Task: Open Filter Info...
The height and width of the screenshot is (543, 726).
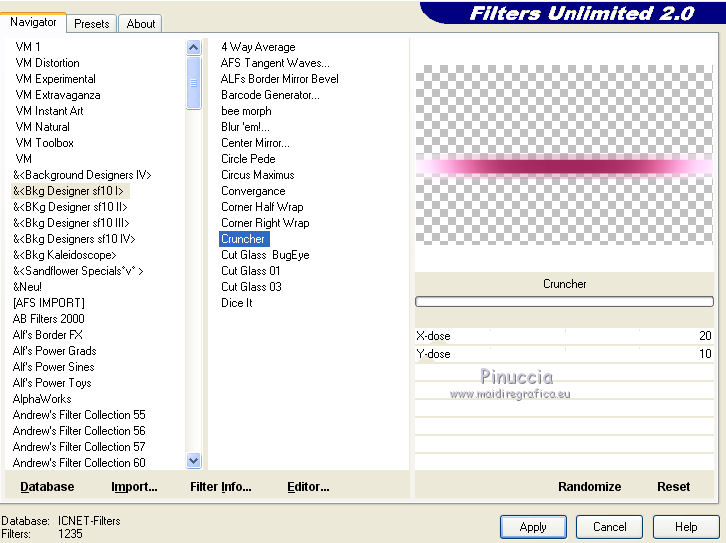Action: point(221,487)
